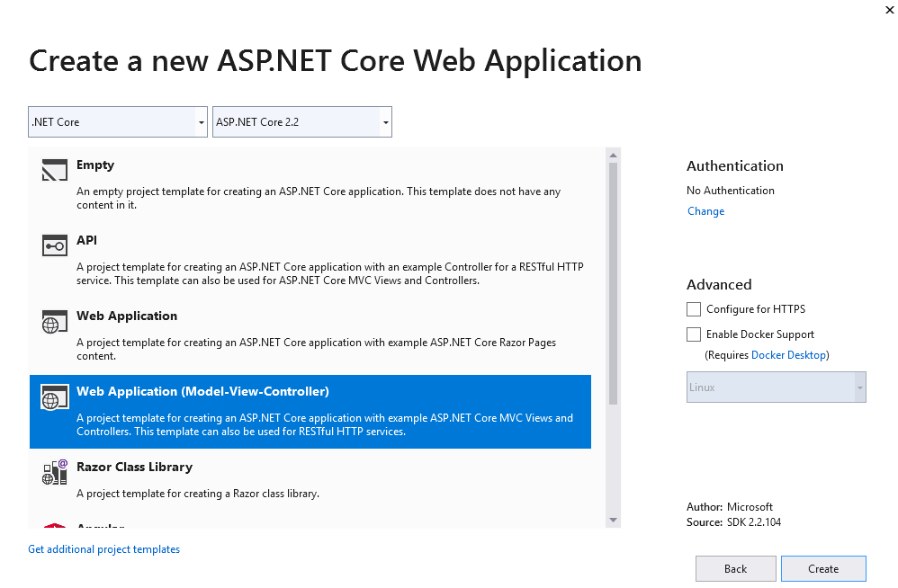Click the Web Application (Model-View-Controller) icon
Screen dimensions: 898x588
point(53,396)
